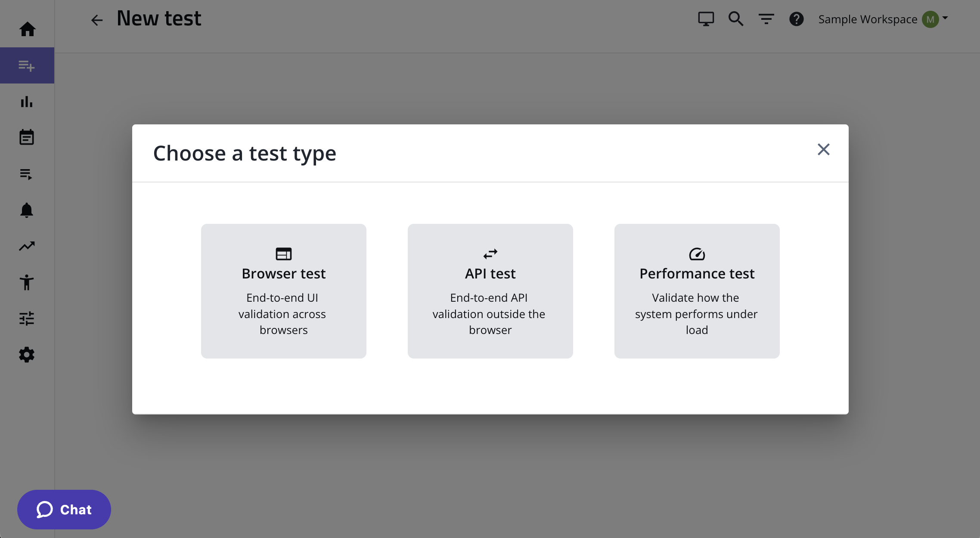Viewport: 980px width, 538px height.
Task: Open the trending analytics icon
Action: click(27, 246)
